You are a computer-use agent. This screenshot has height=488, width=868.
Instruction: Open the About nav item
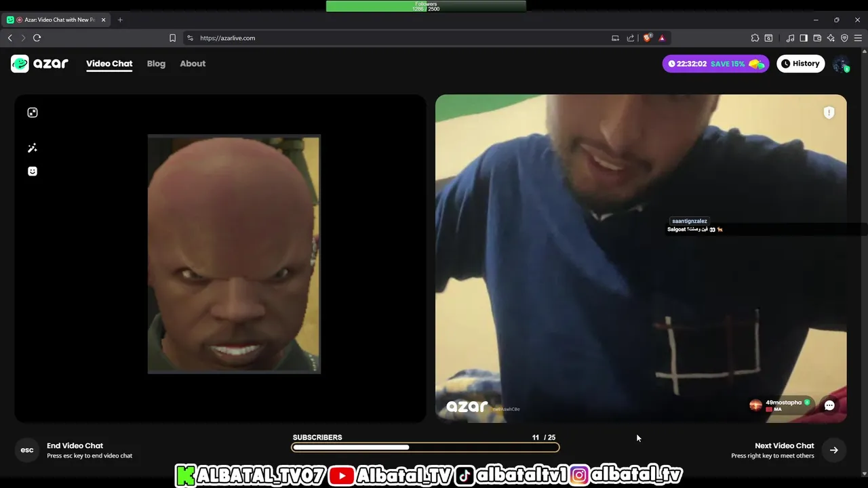click(x=193, y=64)
